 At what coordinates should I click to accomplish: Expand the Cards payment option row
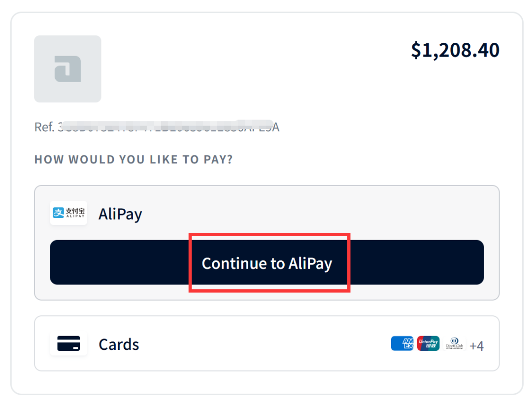[266, 343]
